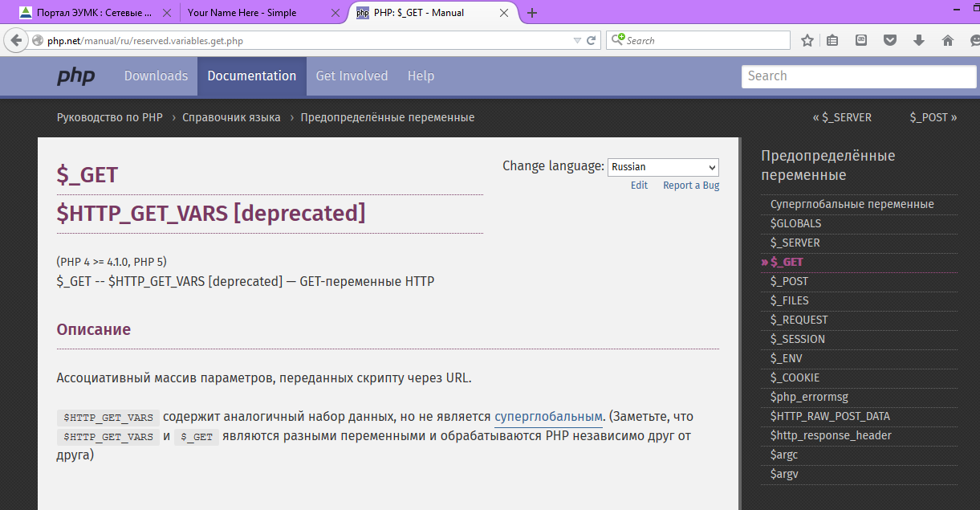Click the Edit link

[639, 186]
